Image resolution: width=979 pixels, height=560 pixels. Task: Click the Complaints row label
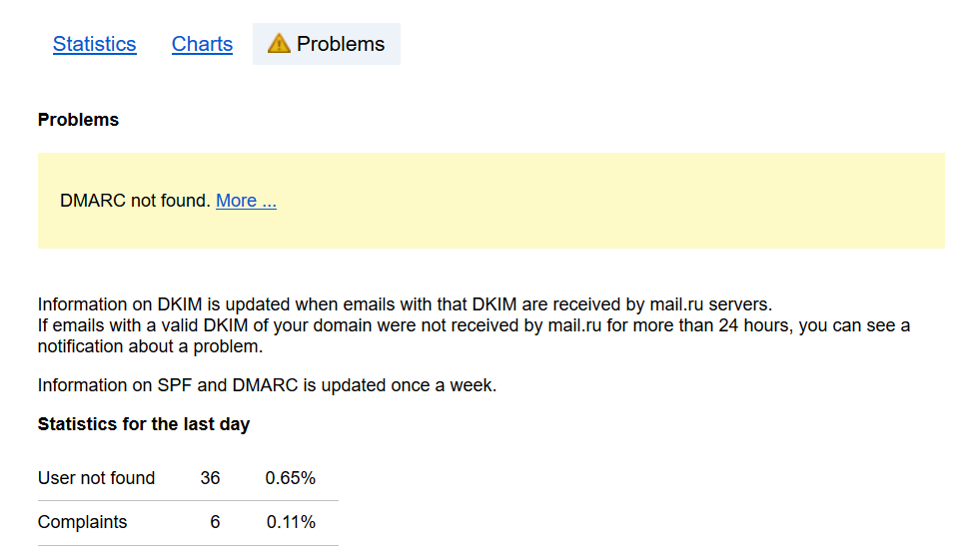(x=82, y=522)
